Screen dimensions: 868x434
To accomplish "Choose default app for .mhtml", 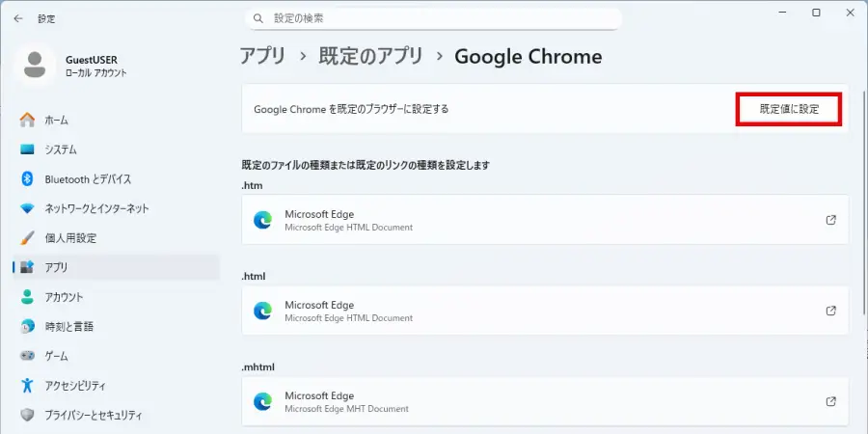I will click(545, 401).
